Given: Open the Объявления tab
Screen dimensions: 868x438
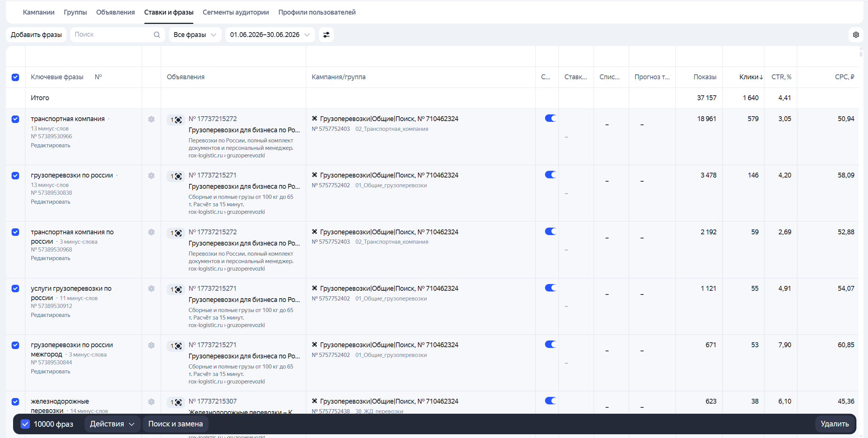Looking at the screenshot, I should [116, 12].
